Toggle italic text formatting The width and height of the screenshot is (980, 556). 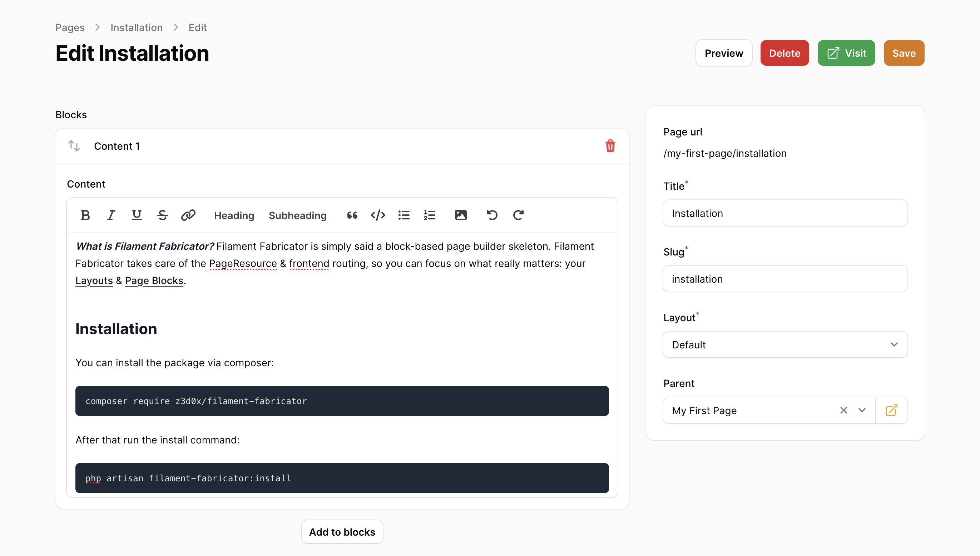(111, 215)
